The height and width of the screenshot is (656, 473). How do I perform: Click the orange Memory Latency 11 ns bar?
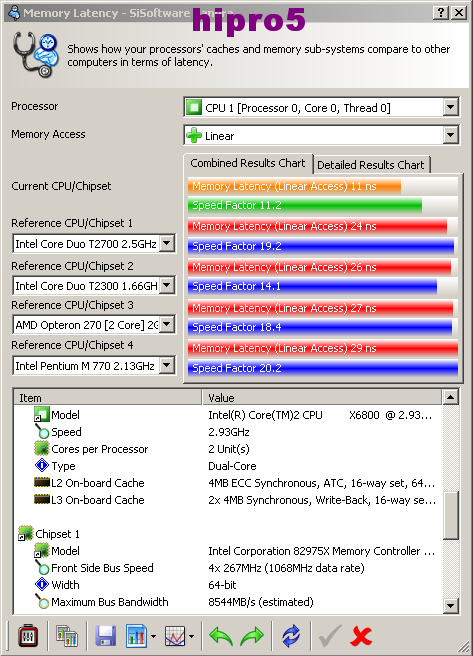coord(294,186)
